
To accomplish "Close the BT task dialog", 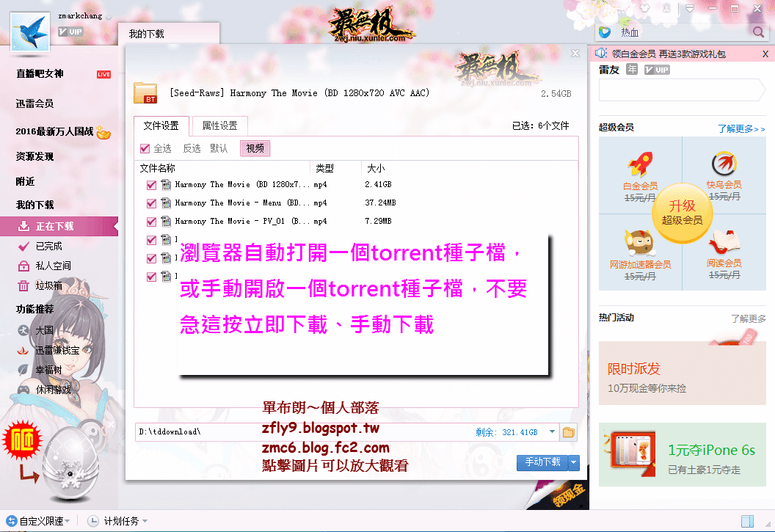I will 575,54.
